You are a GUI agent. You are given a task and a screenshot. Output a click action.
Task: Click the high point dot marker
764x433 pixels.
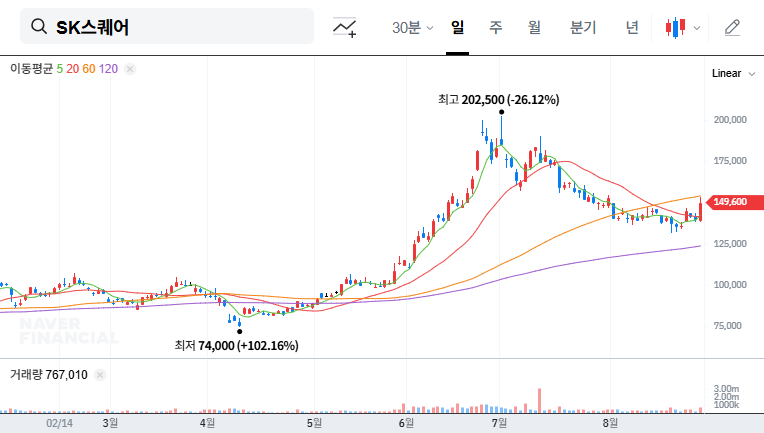coord(501,112)
